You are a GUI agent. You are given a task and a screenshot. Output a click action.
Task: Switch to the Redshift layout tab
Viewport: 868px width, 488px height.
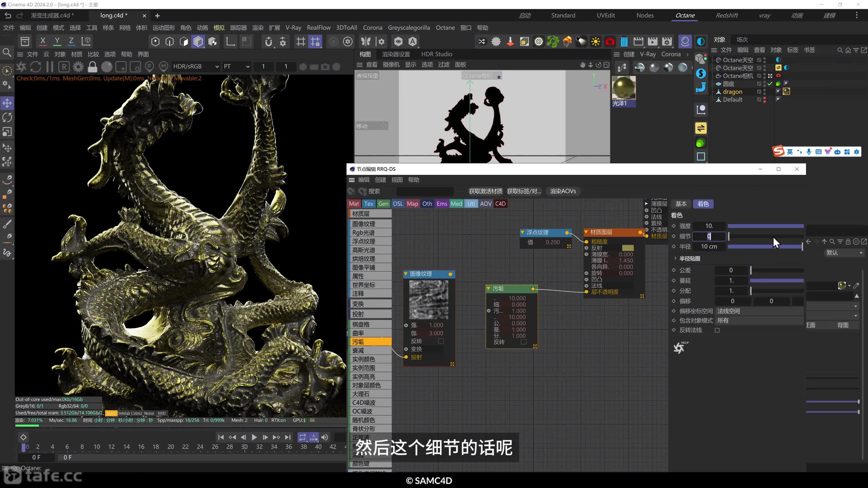pos(727,15)
